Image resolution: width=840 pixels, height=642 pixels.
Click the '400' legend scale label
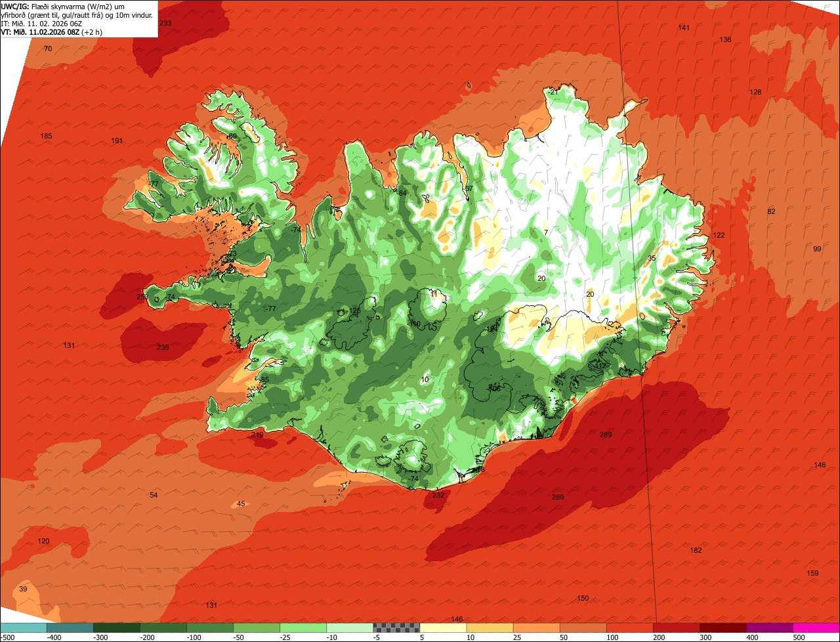[x=752, y=637]
